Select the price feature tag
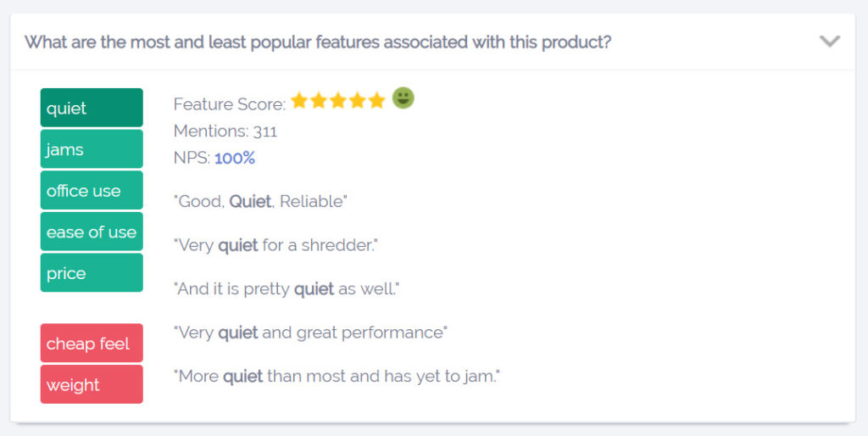868x436 pixels. pos(92,272)
